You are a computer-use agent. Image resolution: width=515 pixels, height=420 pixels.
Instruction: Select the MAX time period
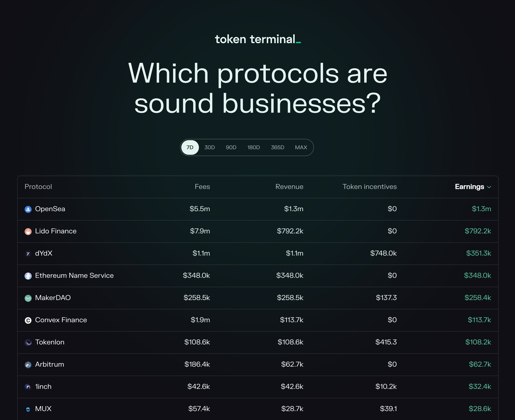click(301, 147)
